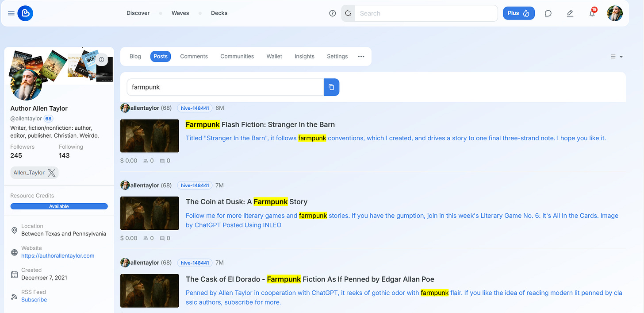Open the more options ellipsis tab
644x313 pixels.
(361, 56)
